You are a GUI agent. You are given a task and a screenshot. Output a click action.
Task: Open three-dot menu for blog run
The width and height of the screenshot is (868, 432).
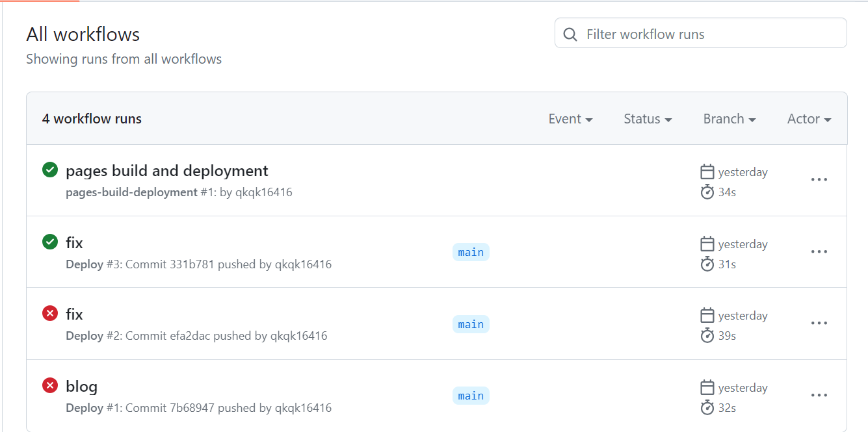(x=819, y=396)
